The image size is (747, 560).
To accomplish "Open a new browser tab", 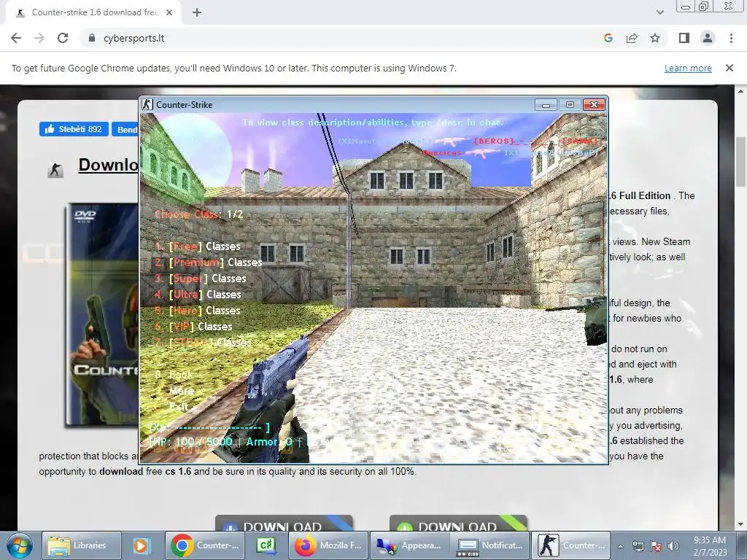I will tap(197, 12).
